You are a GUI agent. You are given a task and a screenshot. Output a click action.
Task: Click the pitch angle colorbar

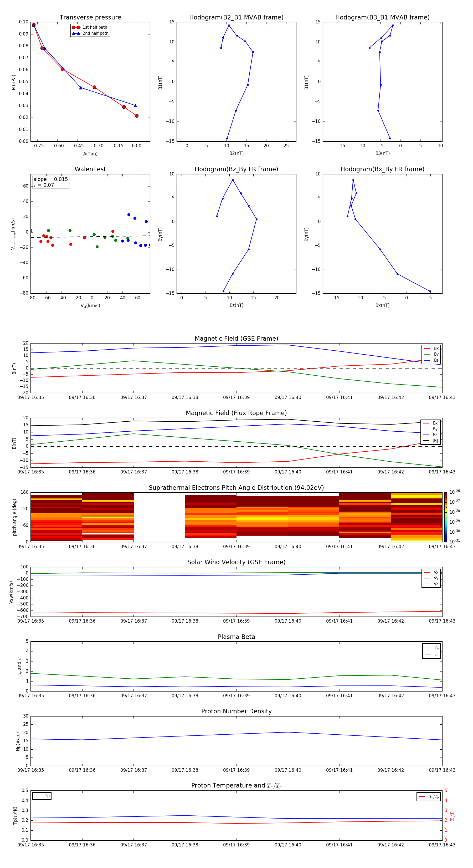pyautogui.click(x=446, y=517)
